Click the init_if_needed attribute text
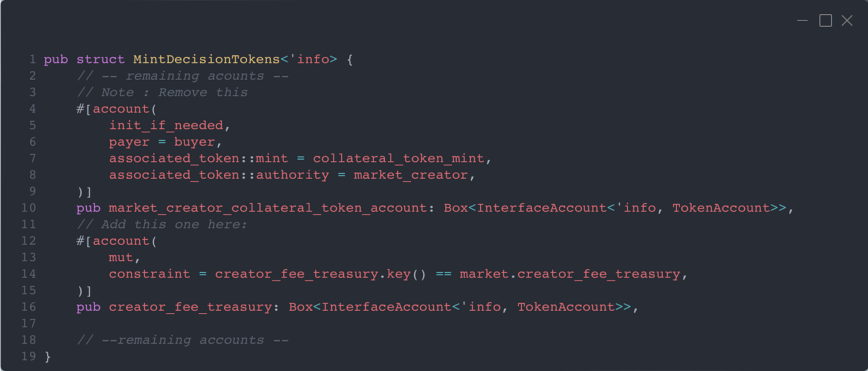The height and width of the screenshot is (371, 868). point(166,126)
